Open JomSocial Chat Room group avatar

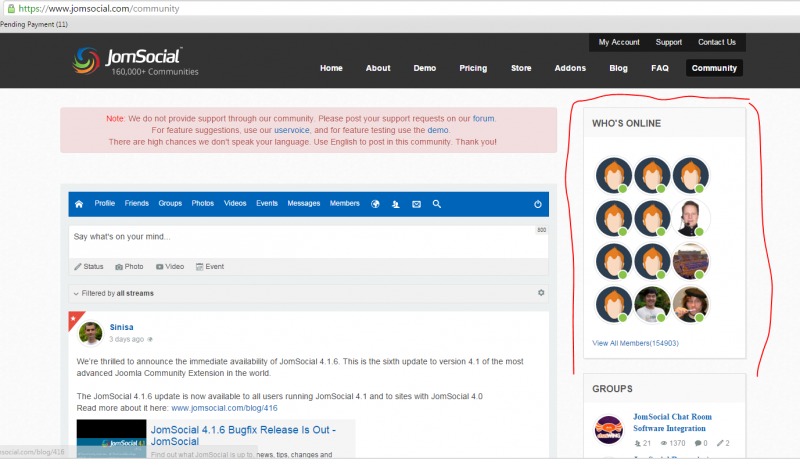coord(609,429)
